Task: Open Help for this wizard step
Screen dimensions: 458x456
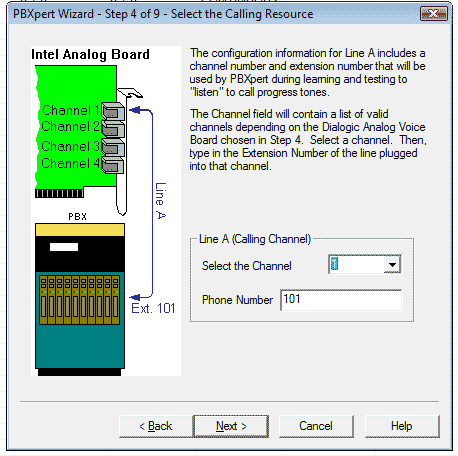Action: pos(402,426)
